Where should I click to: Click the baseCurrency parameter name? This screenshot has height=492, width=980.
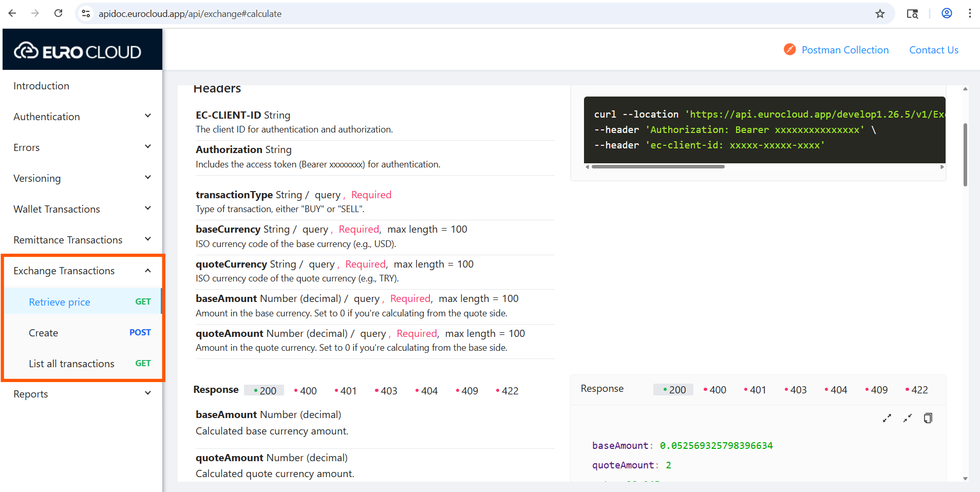(228, 229)
